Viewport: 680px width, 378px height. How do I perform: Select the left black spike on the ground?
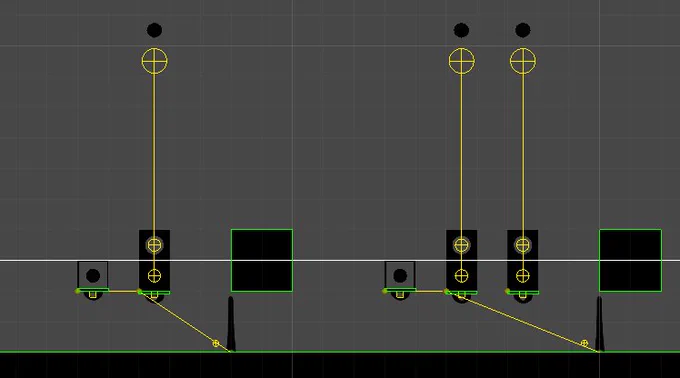tap(231, 324)
